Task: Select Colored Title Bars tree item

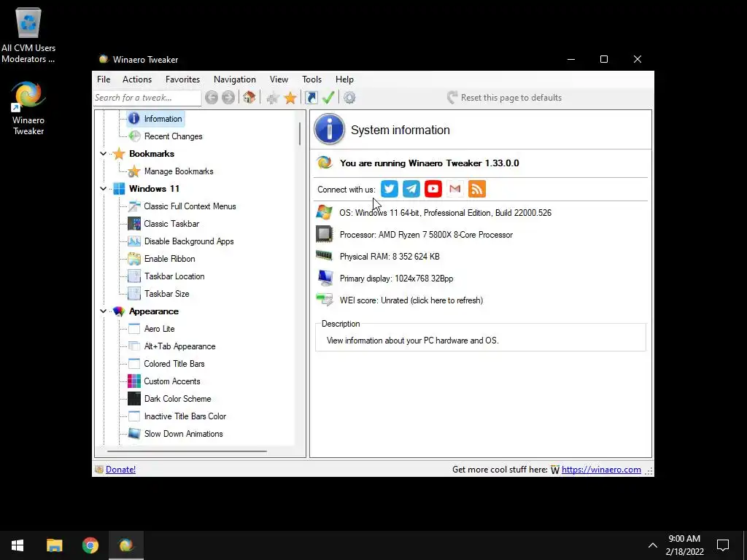Action: coord(174,364)
